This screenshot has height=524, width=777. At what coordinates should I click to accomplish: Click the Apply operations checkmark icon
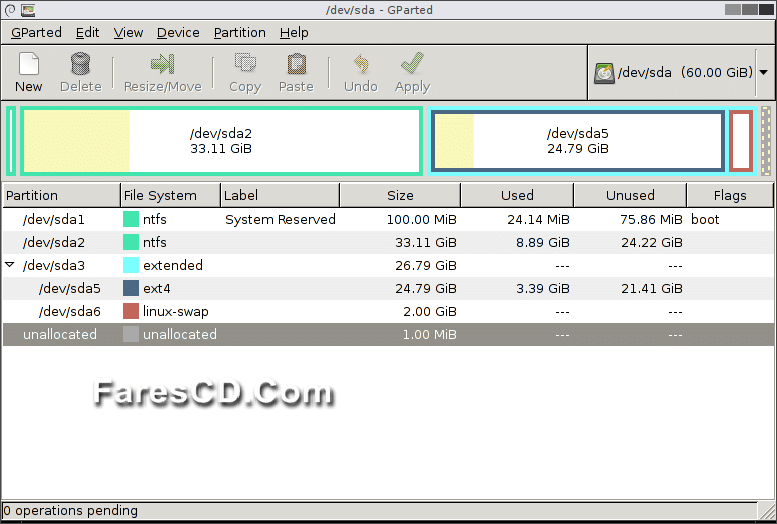412,64
